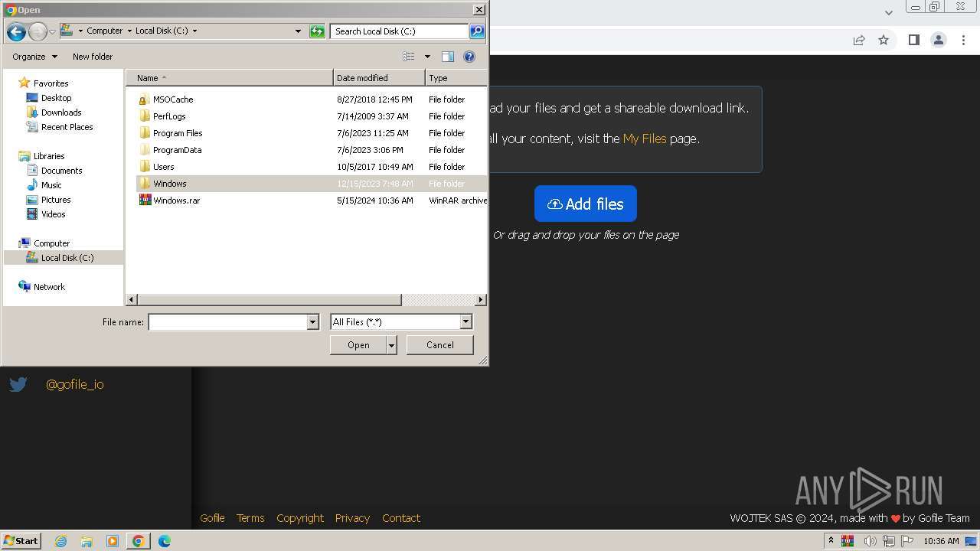Click the horizontal scrollbar in file list
This screenshot has height=551, width=980.
tap(269, 300)
